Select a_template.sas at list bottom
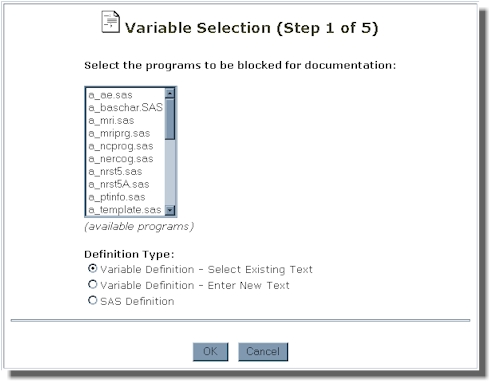The width and height of the screenshot is (491, 382). point(126,210)
